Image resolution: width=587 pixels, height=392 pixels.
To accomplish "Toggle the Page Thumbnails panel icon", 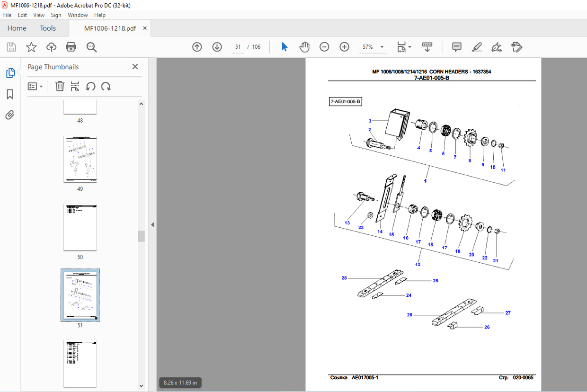I will coord(10,73).
